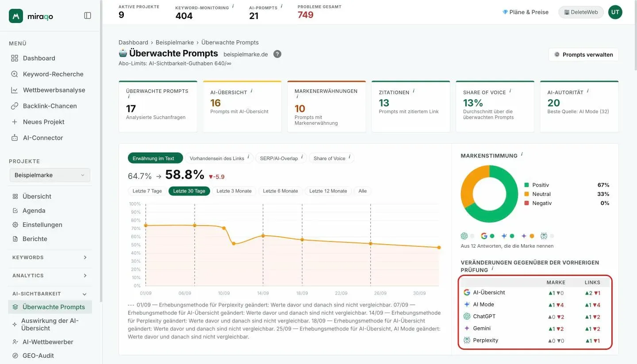Switch to the SERP/AI-Overlap tab
The height and width of the screenshot is (364, 637).
point(281,158)
